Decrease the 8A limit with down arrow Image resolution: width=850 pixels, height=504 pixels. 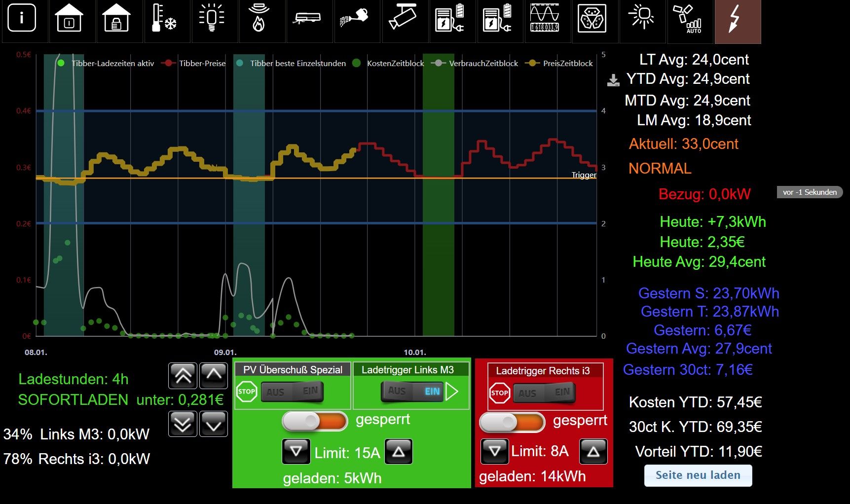[x=495, y=451]
